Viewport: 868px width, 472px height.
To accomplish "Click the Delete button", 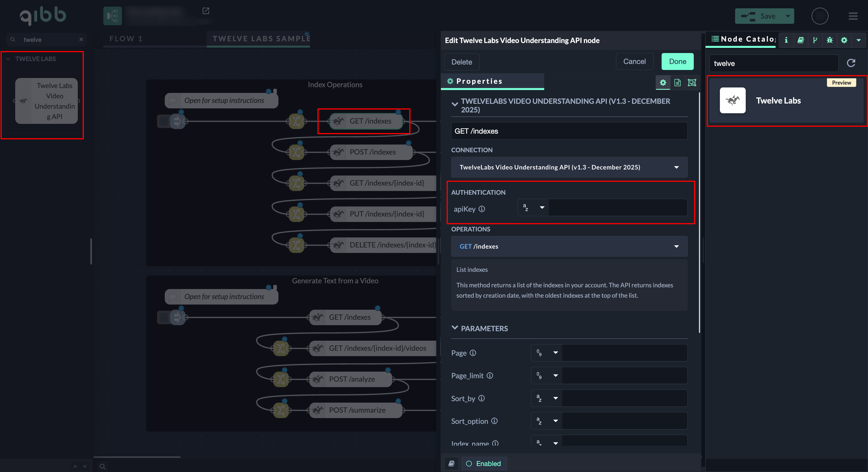I will click(461, 62).
